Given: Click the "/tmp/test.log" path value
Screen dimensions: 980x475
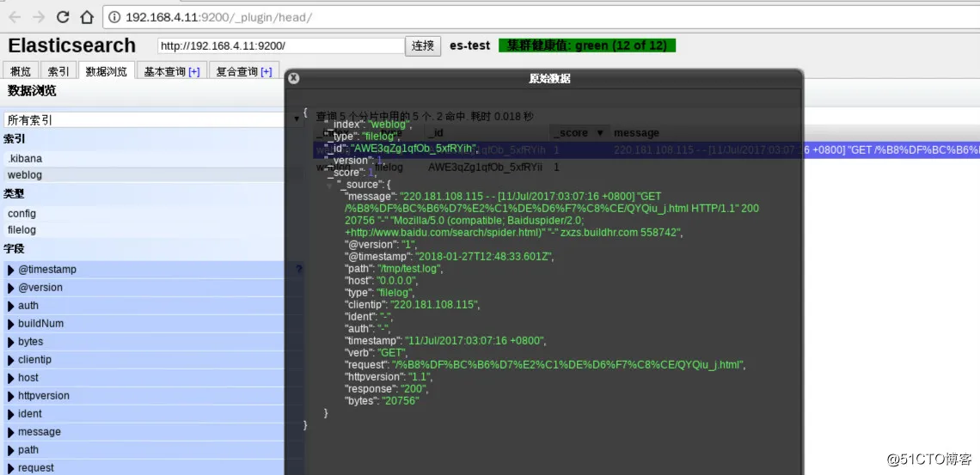Looking at the screenshot, I should tap(409, 269).
